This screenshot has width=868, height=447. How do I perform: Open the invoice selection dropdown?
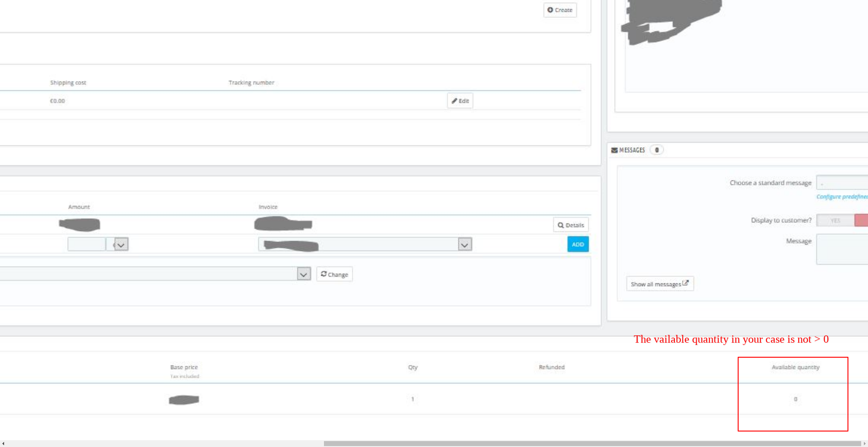pos(464,244)
